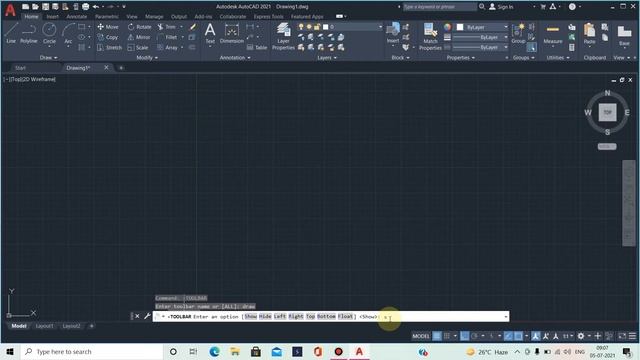Insert a Table from Annotation panel
Viewport: 640px width, 360px height.
pyautogui.click(x=257, y=48)
